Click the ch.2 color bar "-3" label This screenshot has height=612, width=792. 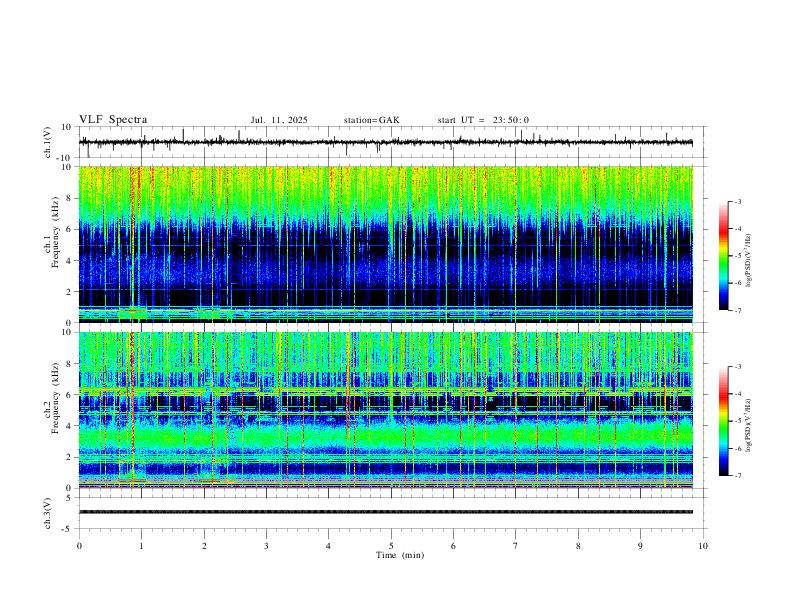point(737,367)
